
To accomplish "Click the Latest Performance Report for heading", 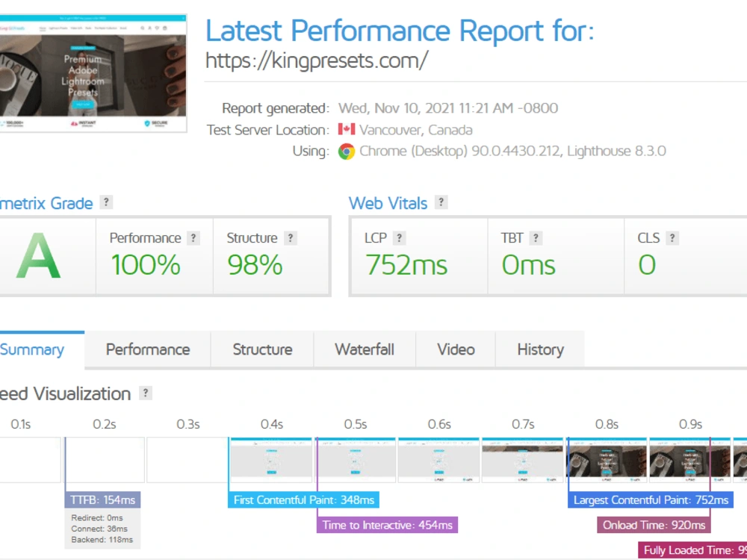I will coord(400,31).
